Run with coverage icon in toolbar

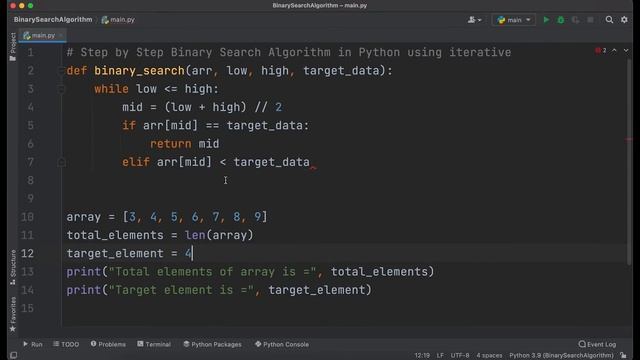(x=576, y=20)
